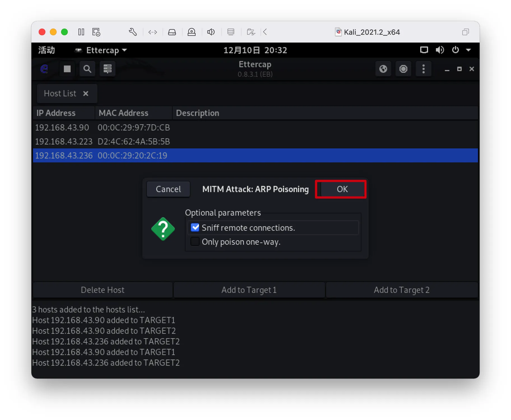Sort hosts by MAC Address column

point(134,113)
